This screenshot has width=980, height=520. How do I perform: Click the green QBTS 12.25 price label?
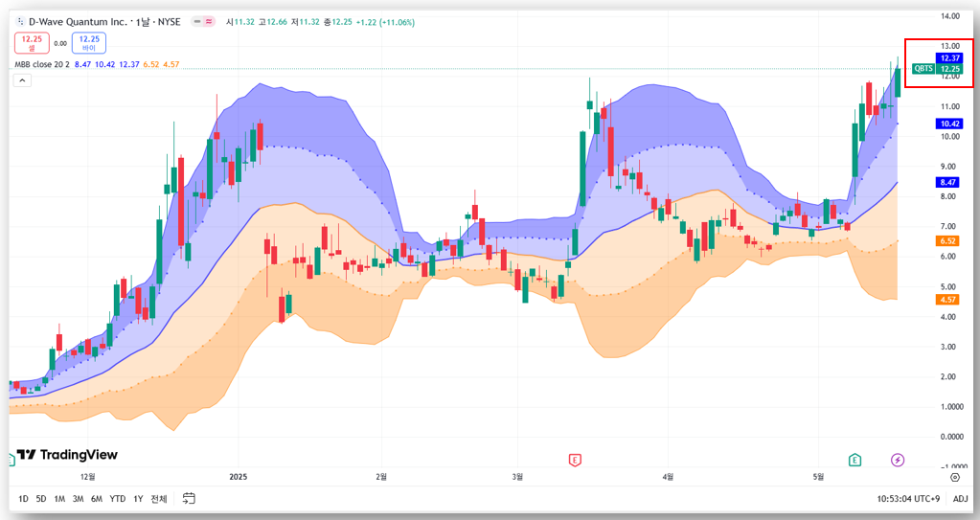coord(938,69)
